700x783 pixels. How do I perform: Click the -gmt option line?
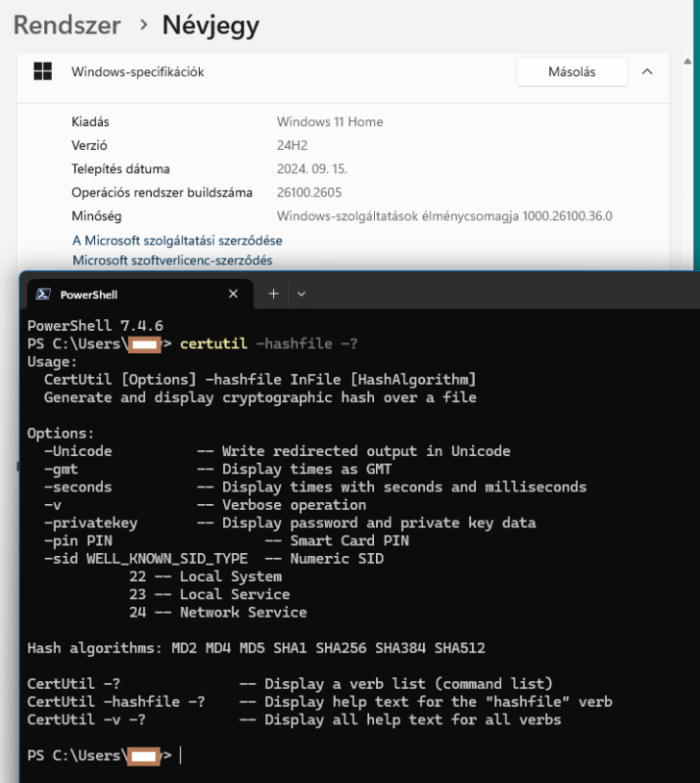click(x=218, y=469)
